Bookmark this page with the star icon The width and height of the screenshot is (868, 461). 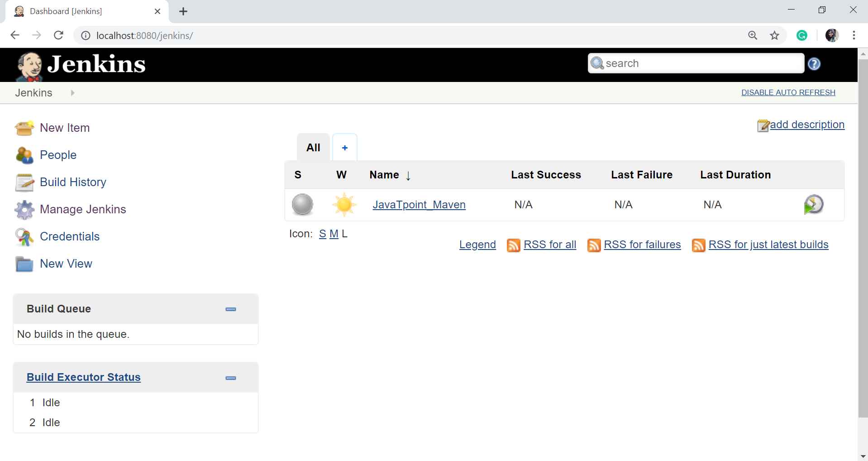[775, 35]
